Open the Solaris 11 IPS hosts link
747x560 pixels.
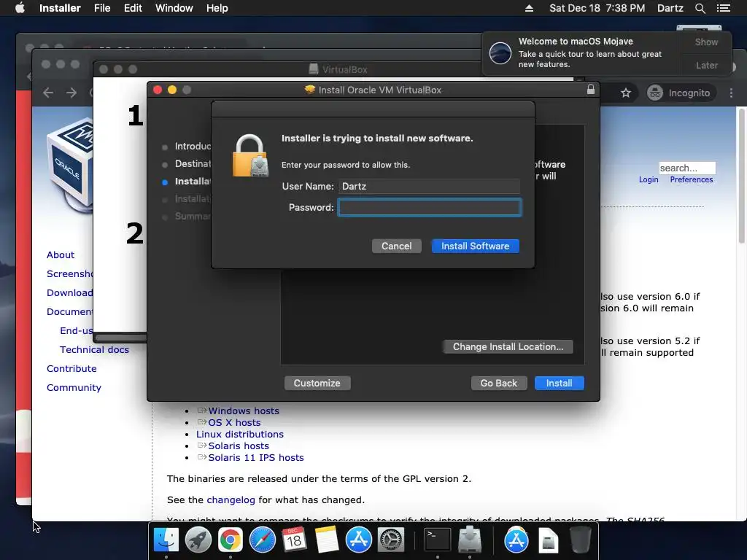tap(256, 458)
